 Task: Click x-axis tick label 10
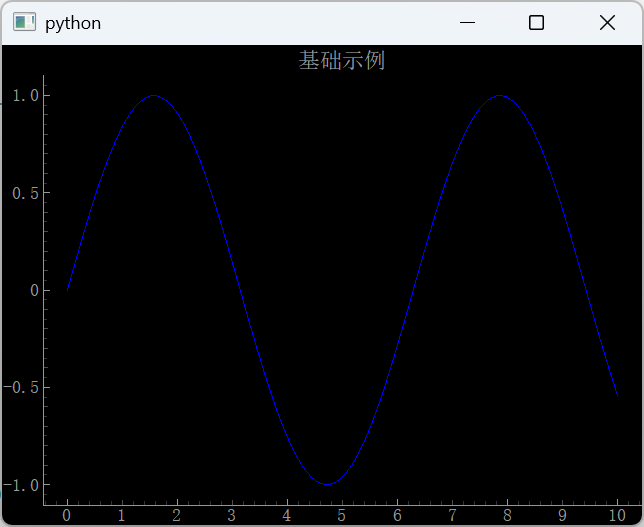[x=617, y=515]
